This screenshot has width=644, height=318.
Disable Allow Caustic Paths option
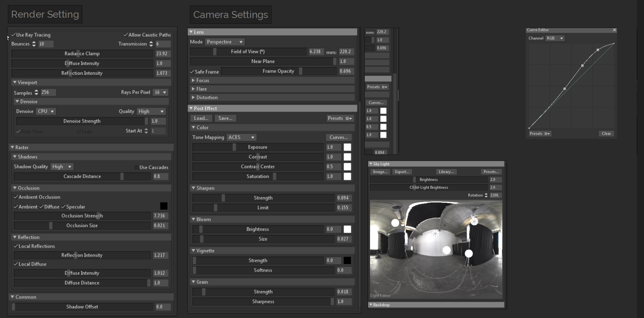[x=126, y=35]
